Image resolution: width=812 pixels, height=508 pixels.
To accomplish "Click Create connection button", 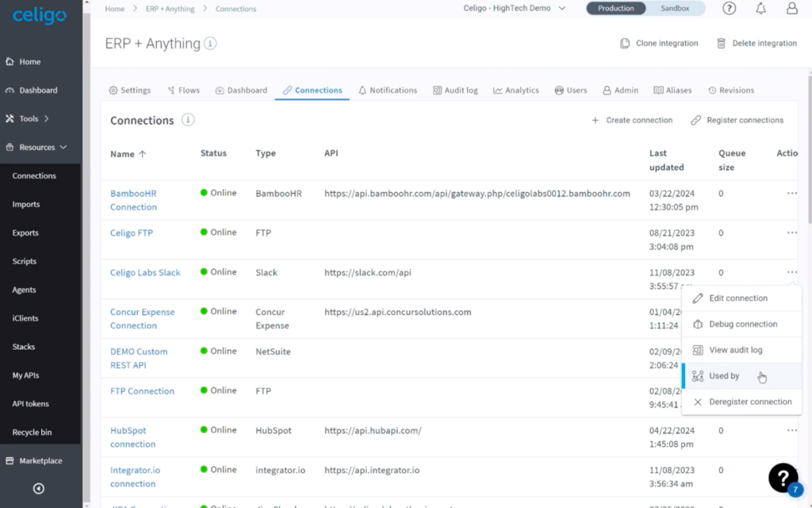I will (632, 121).
